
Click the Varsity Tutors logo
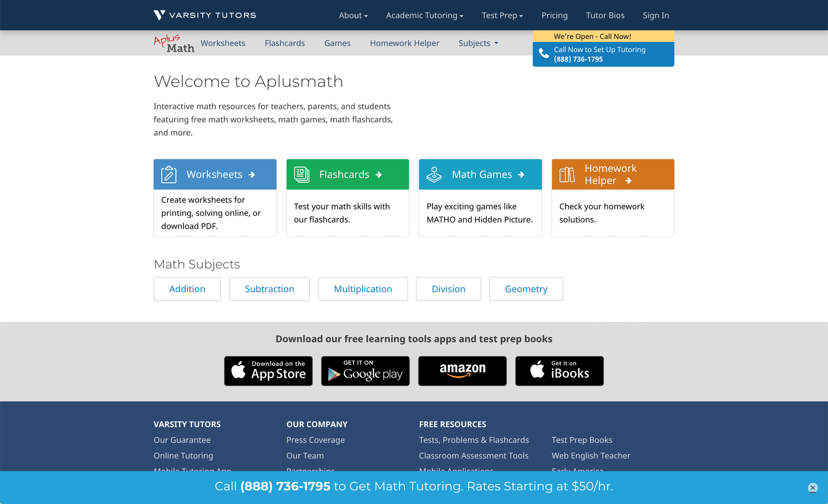[x=205, y=15]
